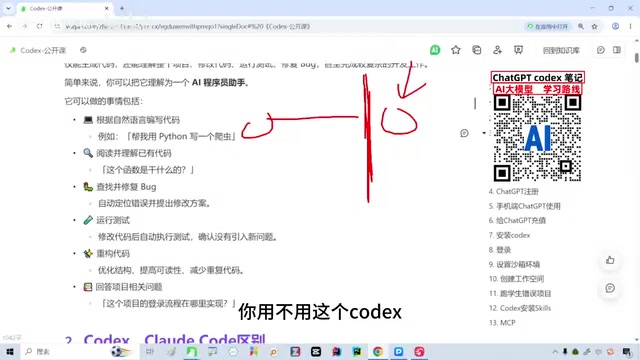The image size is (640, 360).
Task: Click text 阅读并理解已有代码
Action: [134, 153]
